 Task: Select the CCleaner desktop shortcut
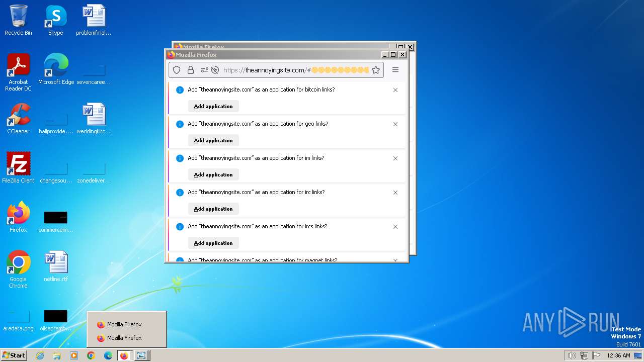click(18, 119)
